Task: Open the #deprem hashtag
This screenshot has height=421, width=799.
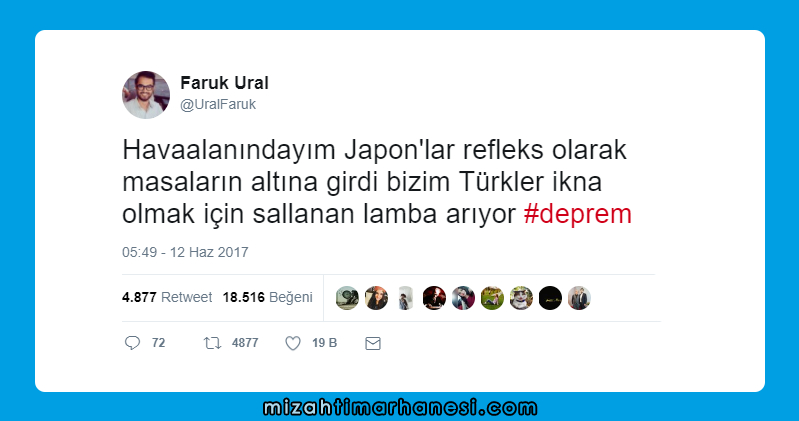Action: pos(577,214)
